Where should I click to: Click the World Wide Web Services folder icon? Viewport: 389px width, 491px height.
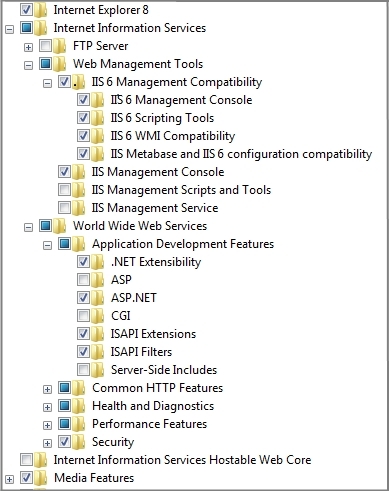pos(60,226)
